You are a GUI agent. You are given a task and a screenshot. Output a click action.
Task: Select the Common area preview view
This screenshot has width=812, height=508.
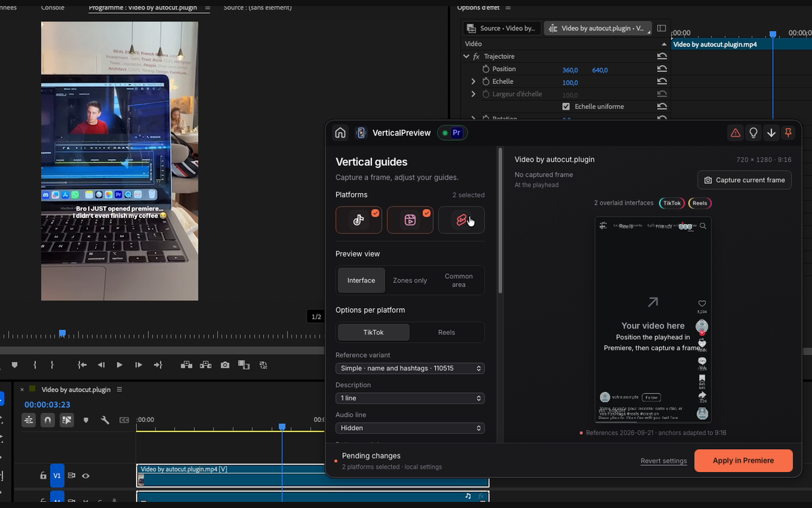[459, 280]
